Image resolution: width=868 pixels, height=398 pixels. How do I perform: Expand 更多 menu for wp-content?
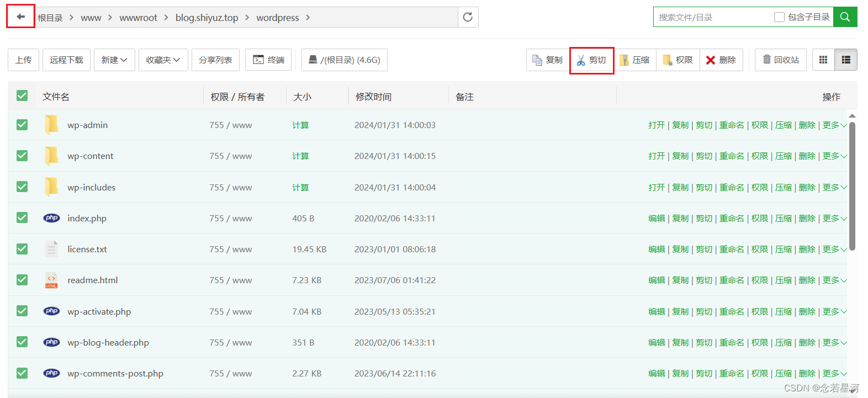pos(834,156)
